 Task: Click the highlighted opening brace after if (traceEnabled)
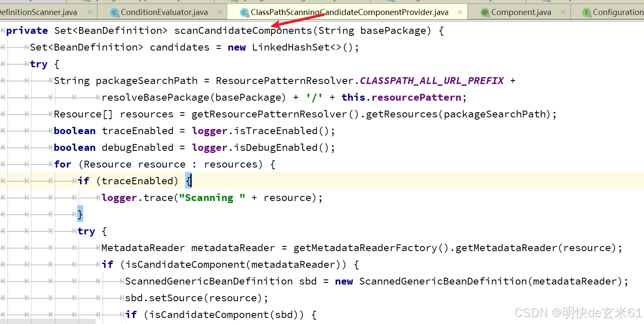189,181
